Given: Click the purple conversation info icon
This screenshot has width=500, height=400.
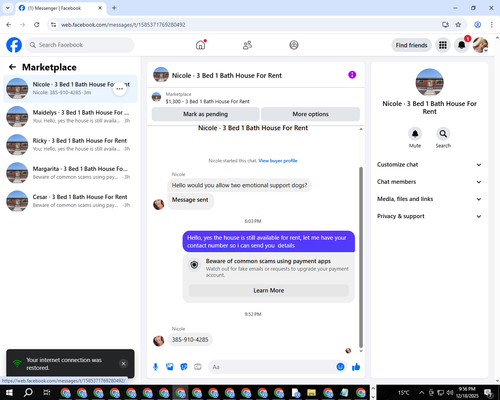Looking at the screenshot, I should pos(352,75).
